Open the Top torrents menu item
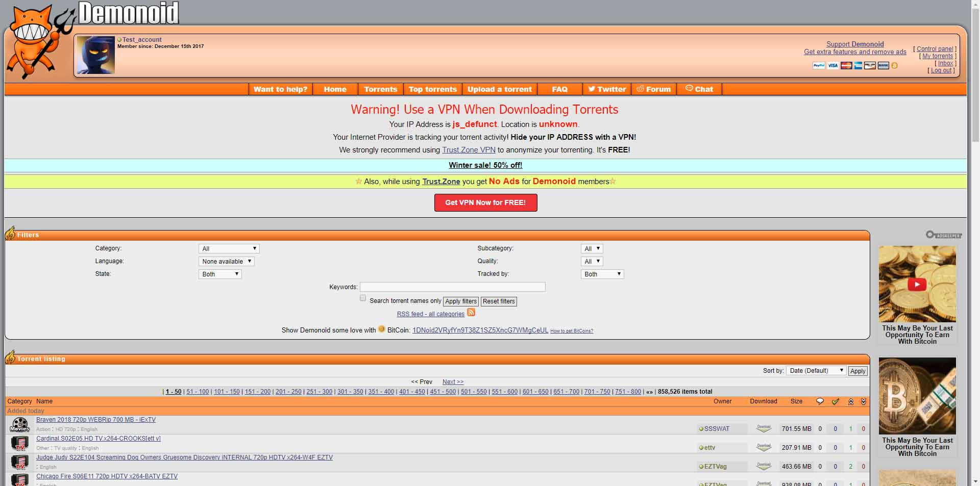Image resolution: width=980 pixels, height=486 pixels. click(x=433, y=89)
